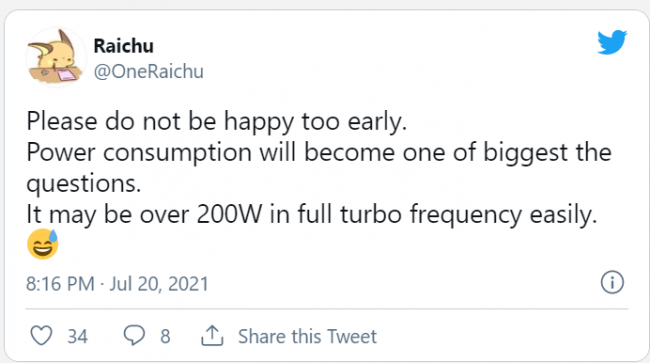Click the 8 replies count
Viewport: 650px width, 363px height.
pos(165,336)
